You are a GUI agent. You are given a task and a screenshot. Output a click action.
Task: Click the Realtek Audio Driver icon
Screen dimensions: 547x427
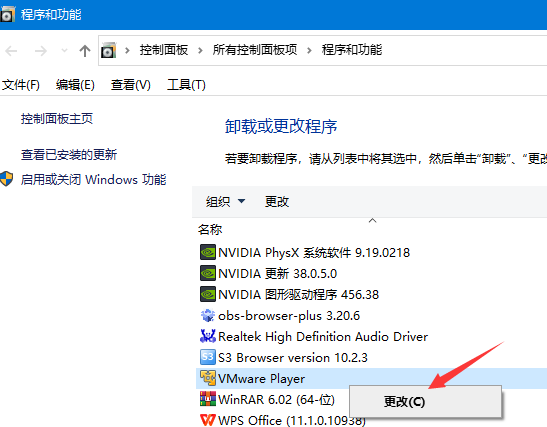click(x=208, y=336)
